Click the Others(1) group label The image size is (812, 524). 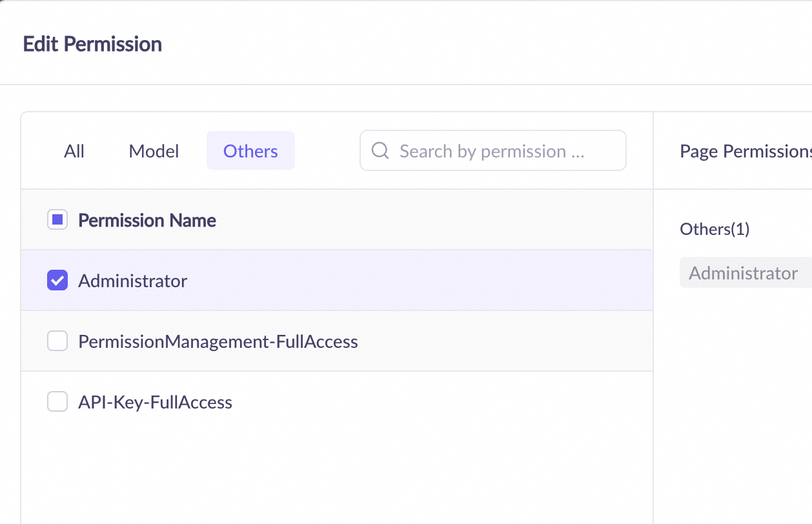coord(715,229)
